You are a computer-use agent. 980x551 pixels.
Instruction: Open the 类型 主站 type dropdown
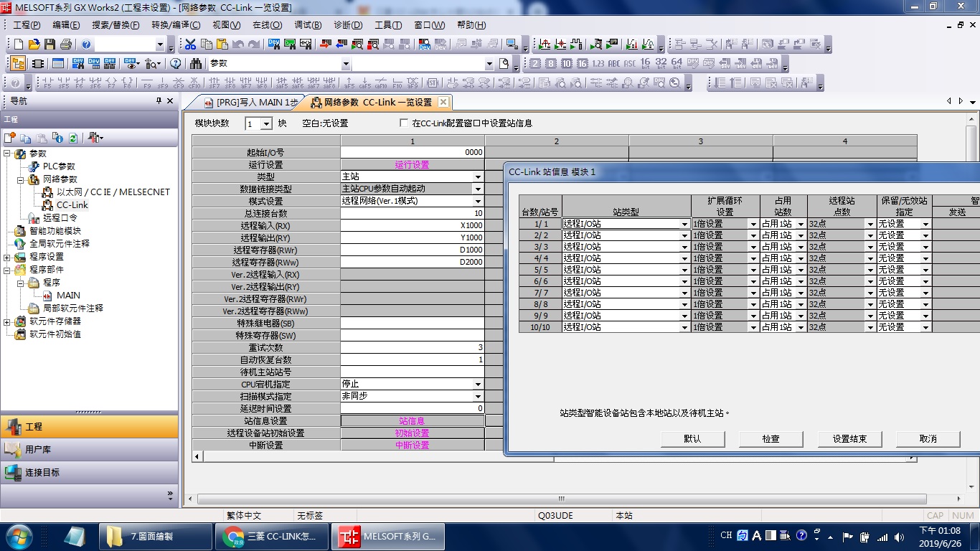pyautogui.click(x=478, y=177)
